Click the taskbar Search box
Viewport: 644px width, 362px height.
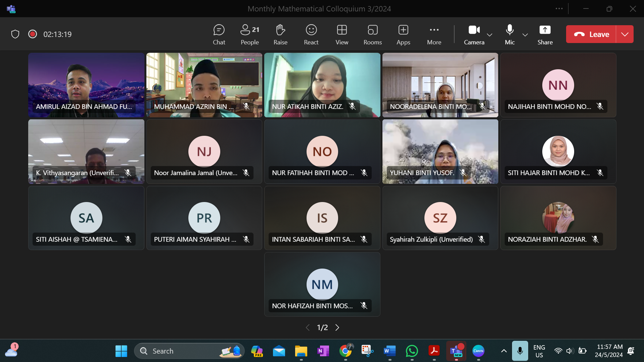(189, 351)
